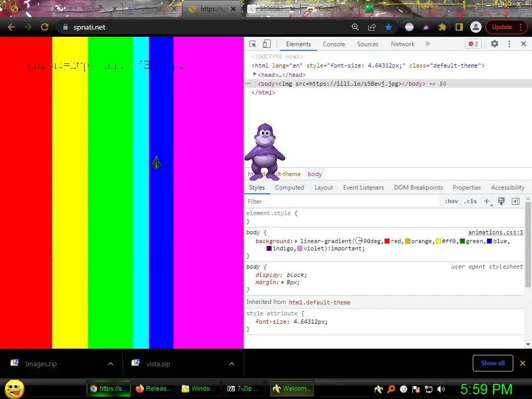Click Show all downloads
532x399 pixels.
click(493, 363)
